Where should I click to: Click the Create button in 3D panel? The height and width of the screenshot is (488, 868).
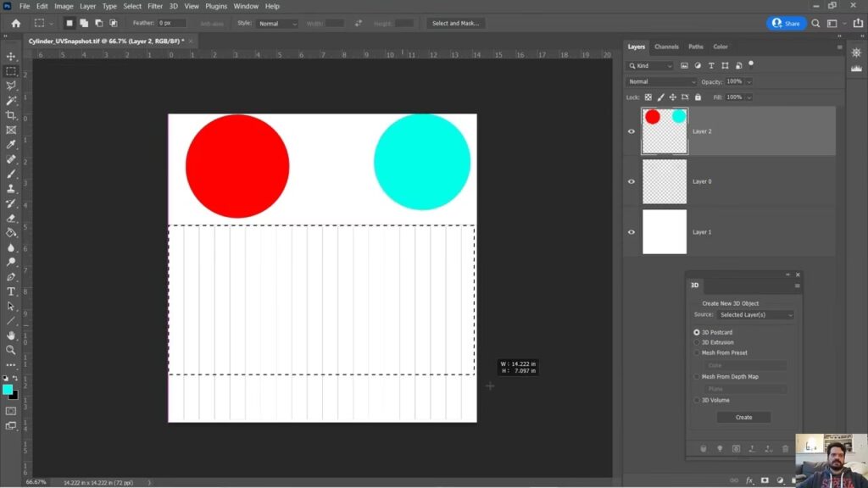tap(743, 417)
